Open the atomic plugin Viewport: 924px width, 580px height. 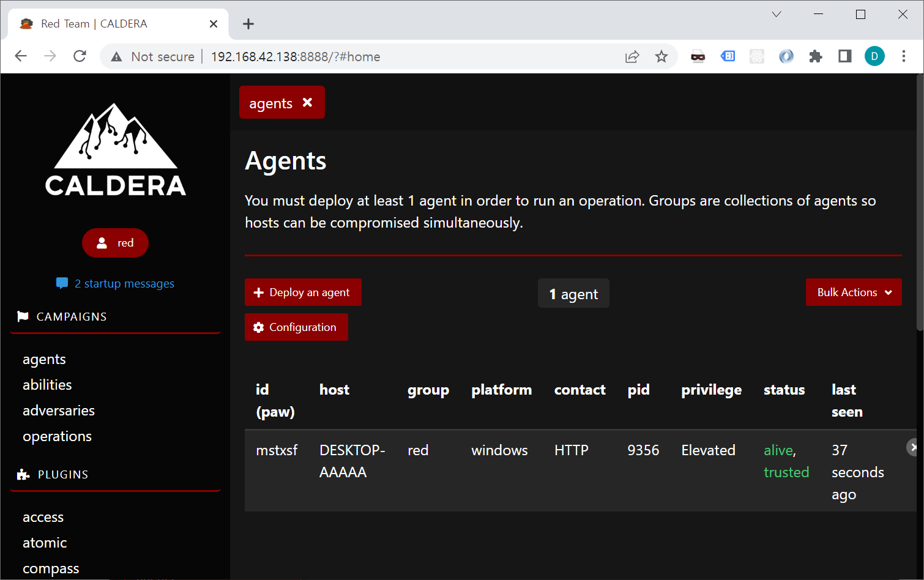point(45,543)
